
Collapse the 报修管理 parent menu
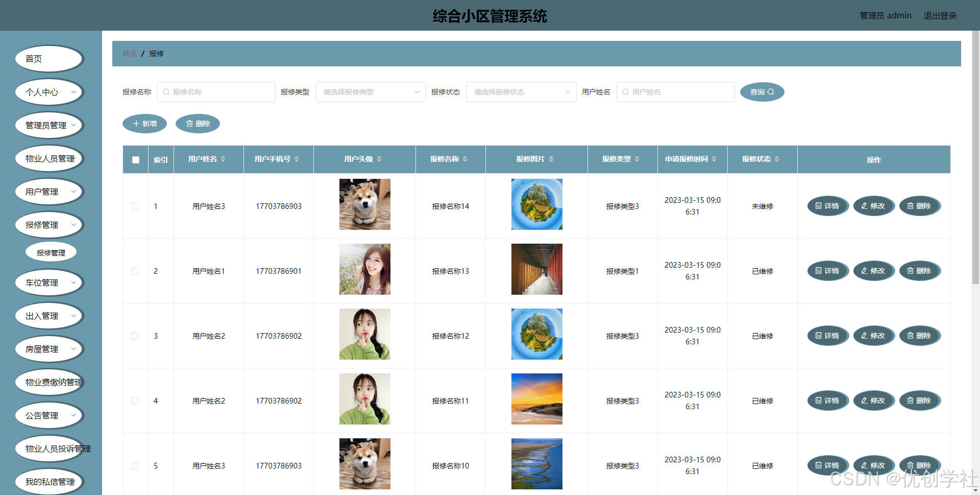point(49,225)
